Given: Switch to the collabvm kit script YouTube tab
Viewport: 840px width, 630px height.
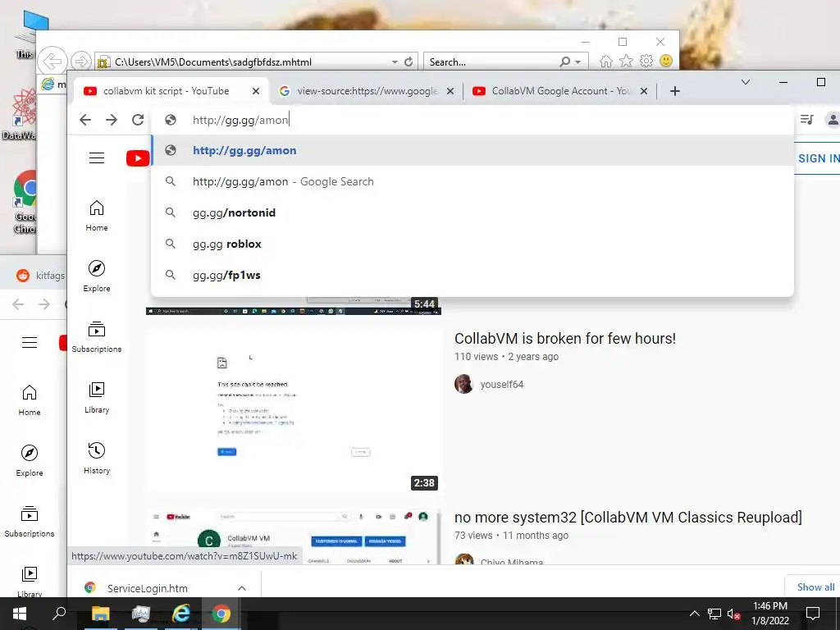Looking at the screenshot, I should pyautogui.click(x=166, y=91).
